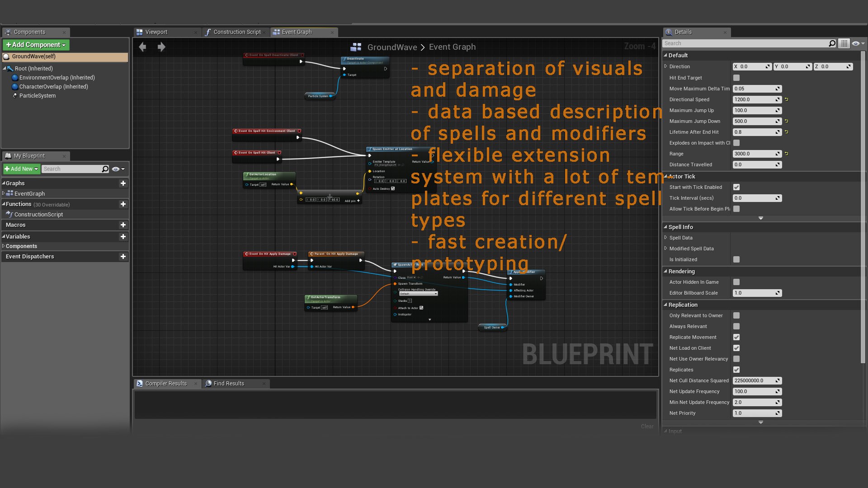Open the Add New dropdown in My Blueprint
Viewport: 868px width, 488px height.
pos(21,169)
